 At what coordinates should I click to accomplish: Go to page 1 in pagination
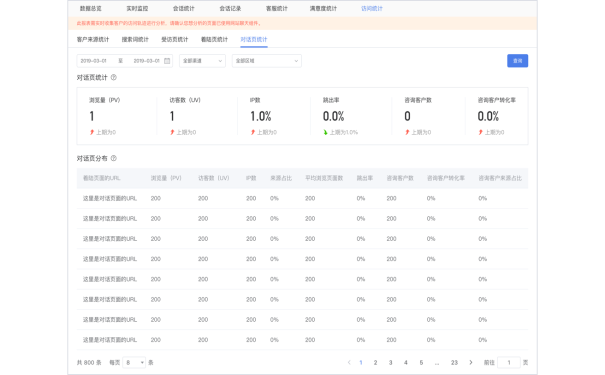(x=361, y=363)
